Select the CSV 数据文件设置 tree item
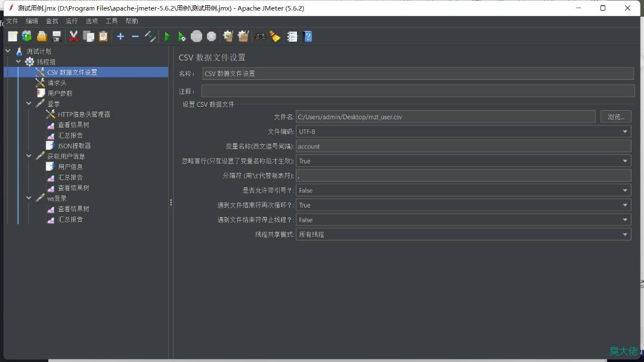The image size is (644, 362). (x=72, y=72)
